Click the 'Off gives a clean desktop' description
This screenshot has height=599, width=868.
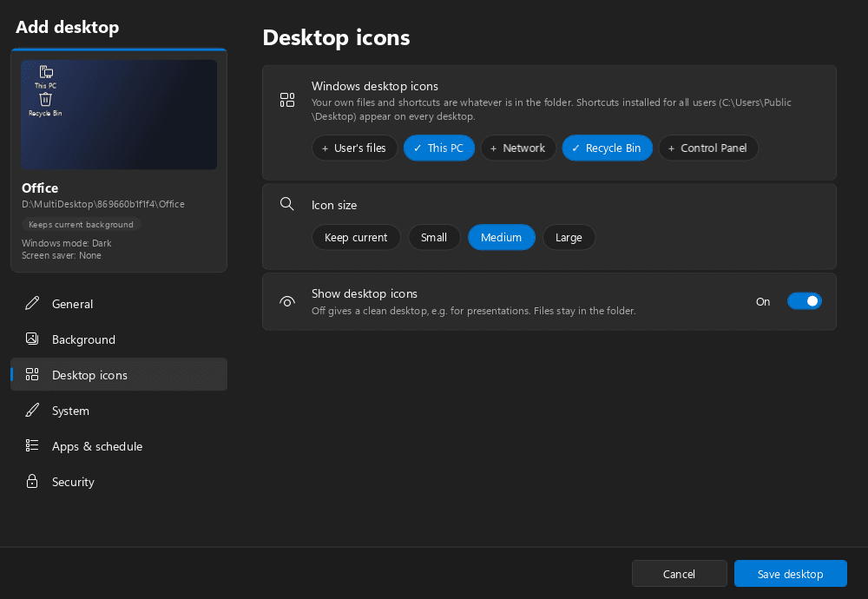(x=473, y=311)
